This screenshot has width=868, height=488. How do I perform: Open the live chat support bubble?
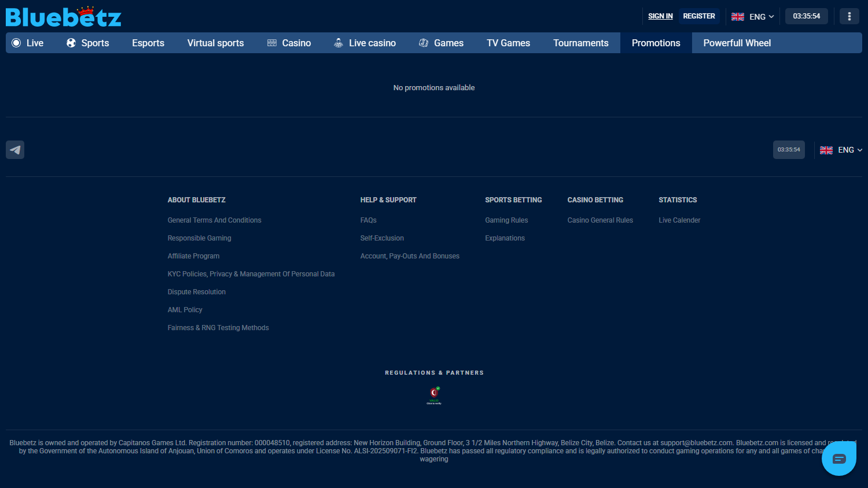click(x=839, y=459)
